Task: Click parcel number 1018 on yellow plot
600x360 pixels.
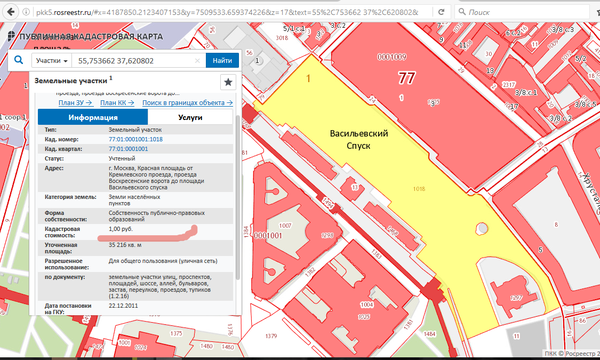Action: click(x=419, y=189)
